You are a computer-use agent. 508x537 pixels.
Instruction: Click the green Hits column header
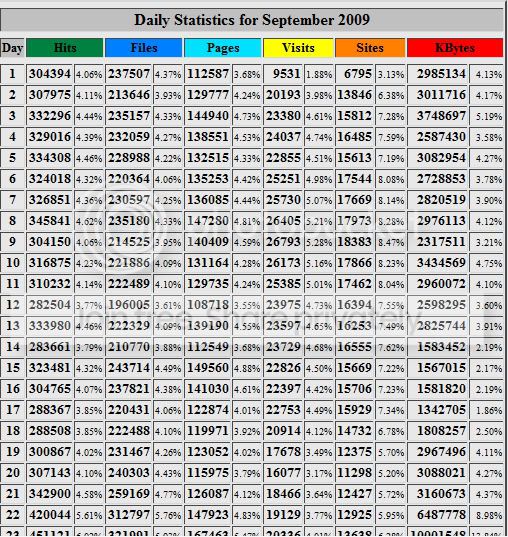[x=65, y=48]
